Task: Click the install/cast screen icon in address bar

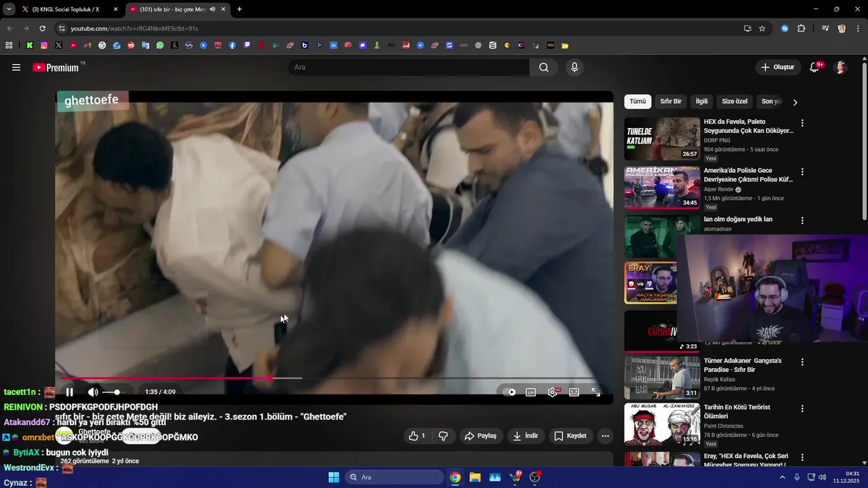Action: 747,28
